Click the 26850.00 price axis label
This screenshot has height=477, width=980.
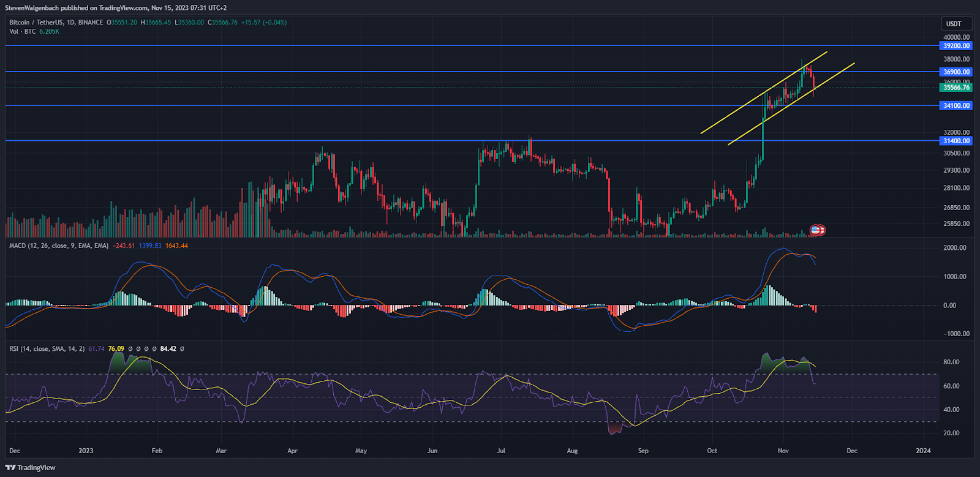(x=956, y=208)
